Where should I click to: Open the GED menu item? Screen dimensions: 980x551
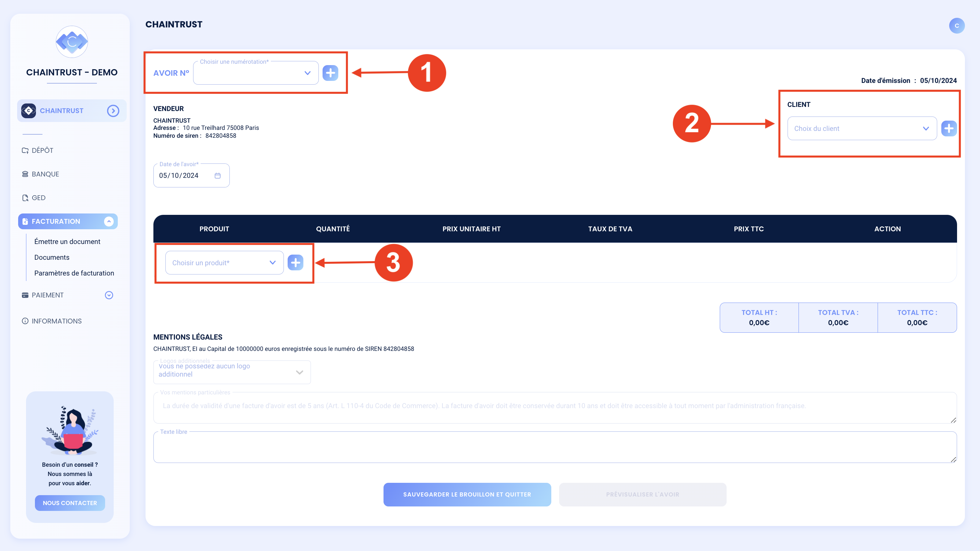[34, 198]
